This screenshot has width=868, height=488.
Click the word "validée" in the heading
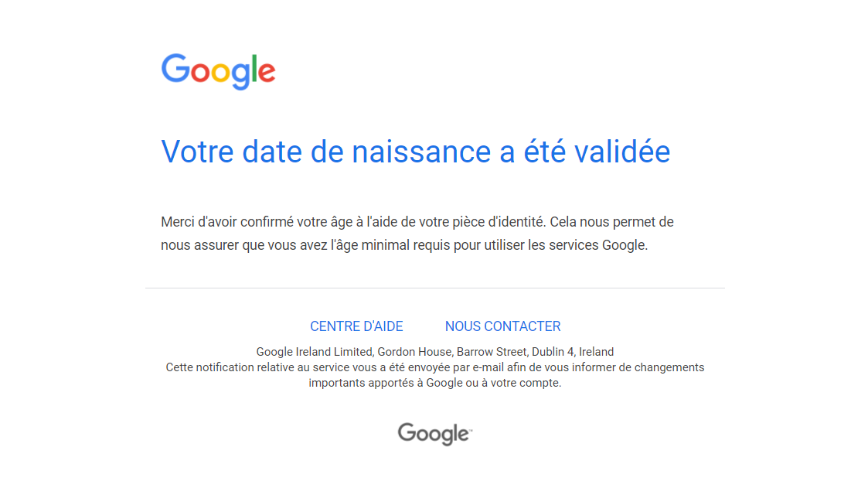point(622,152)
